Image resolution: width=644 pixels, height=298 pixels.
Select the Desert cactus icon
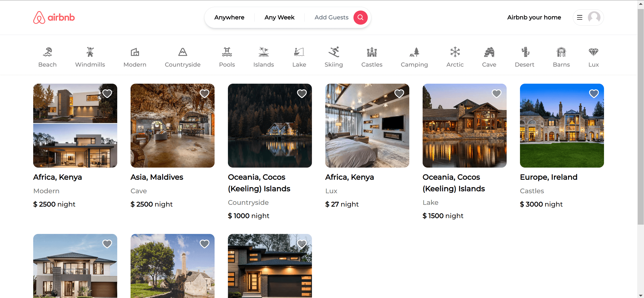(525, 52)
